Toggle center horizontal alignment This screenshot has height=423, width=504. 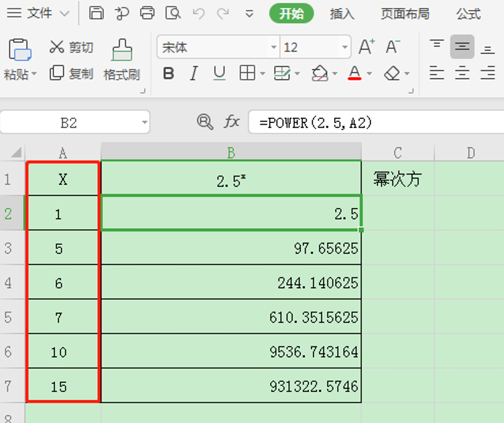click(462, 73)
